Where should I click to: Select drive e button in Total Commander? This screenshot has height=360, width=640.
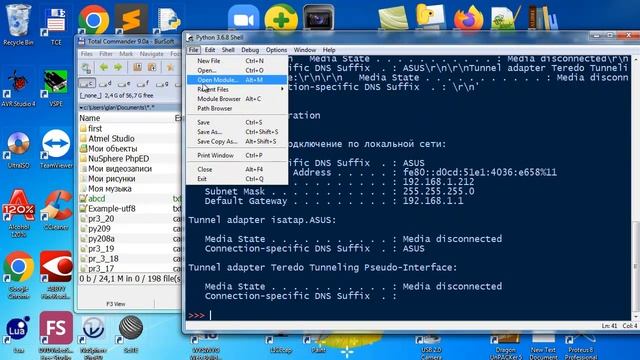tap(124, 84)
